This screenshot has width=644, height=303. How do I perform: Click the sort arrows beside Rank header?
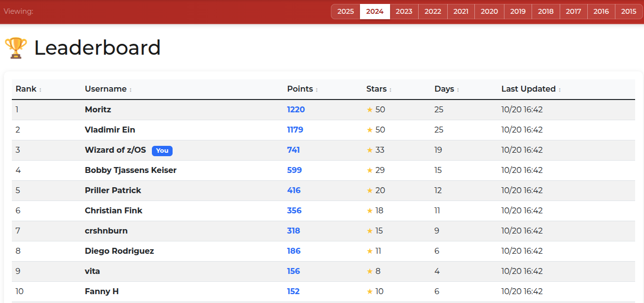click(x=40, y=90)
